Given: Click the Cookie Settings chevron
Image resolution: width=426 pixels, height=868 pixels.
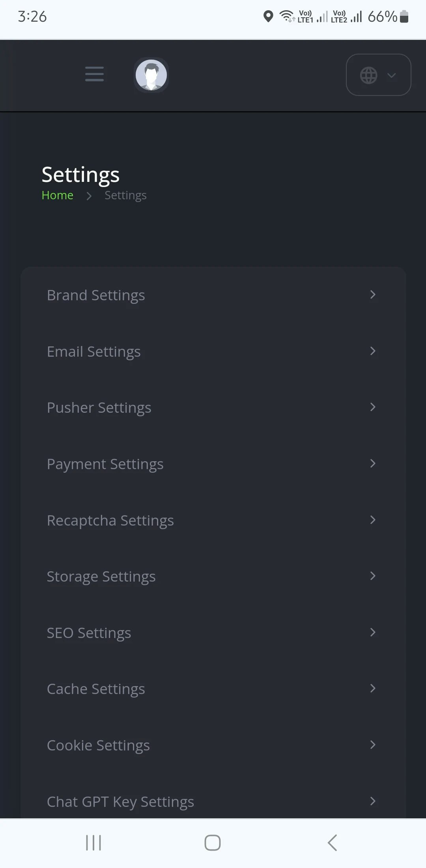Looking at the screenshot, I should (x=372, y=745).
